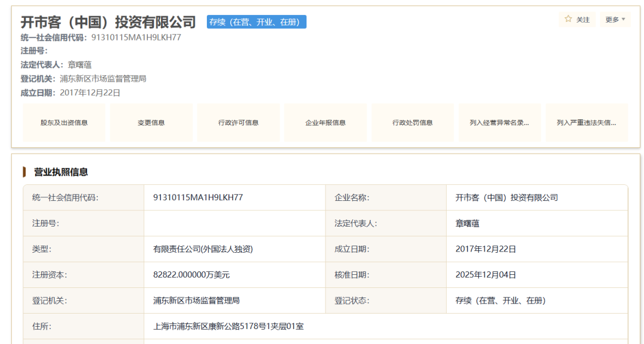Click the blue 存续 status badge

[256, 22]
